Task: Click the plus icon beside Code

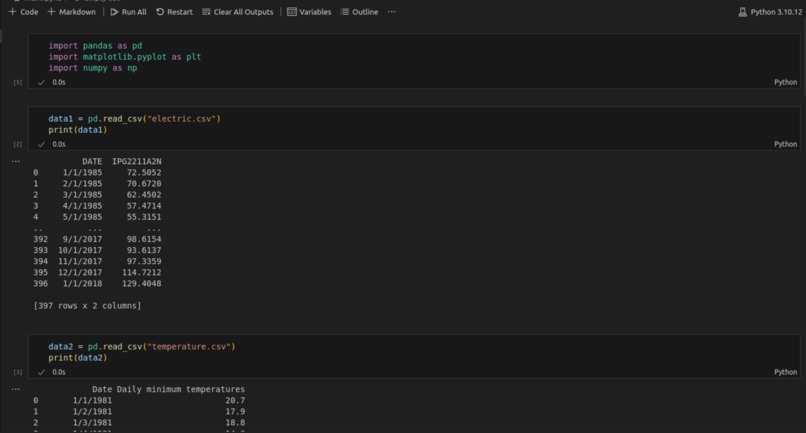Action: [13, 12]
